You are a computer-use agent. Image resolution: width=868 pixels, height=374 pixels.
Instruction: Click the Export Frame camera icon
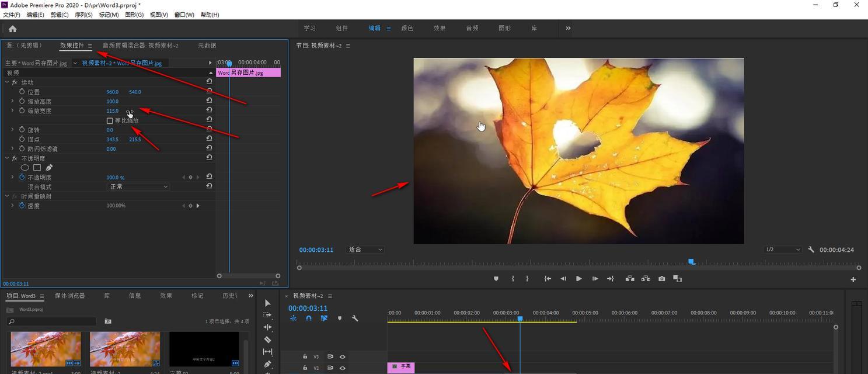tap(661, 279)
